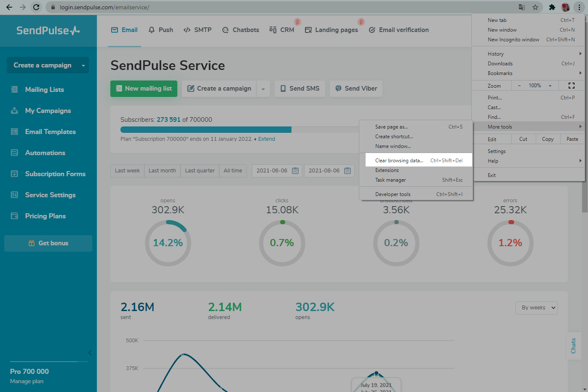Open the By weeks dropdown
This screenshot has height=392, width=588.
coord(536,308)
